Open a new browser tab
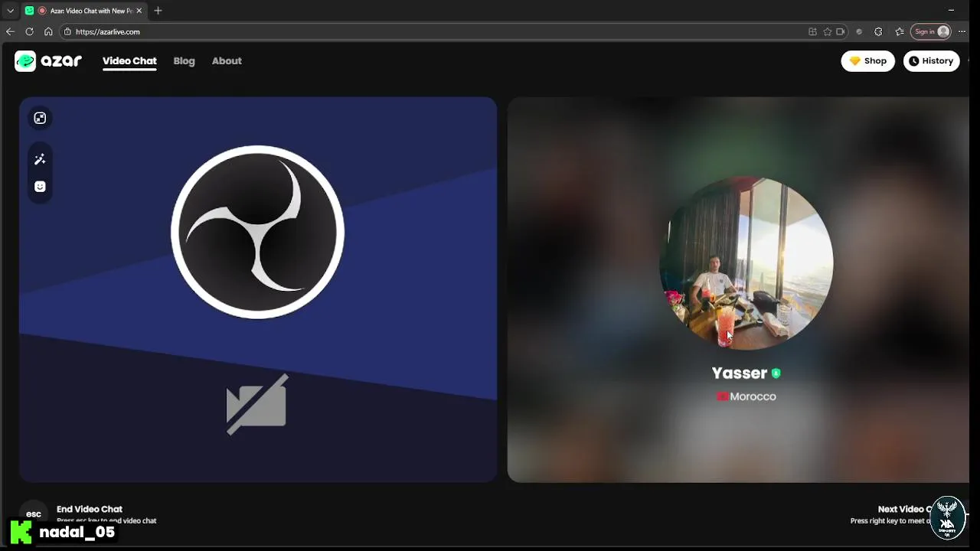980x551 pixels. click(x=158, y=11)
